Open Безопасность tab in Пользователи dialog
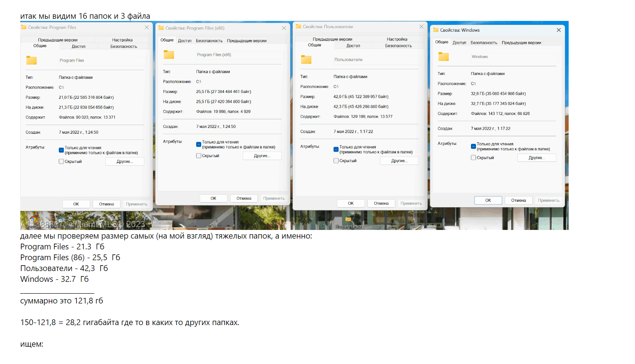The height and width of the screenshot is (364, 635). (x=398, y=45)
